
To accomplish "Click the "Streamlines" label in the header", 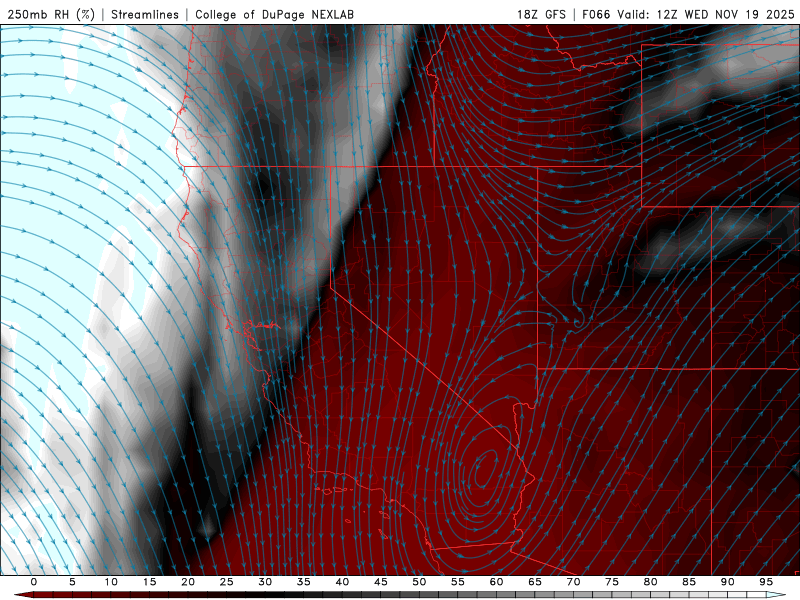I will click(145, 14).
